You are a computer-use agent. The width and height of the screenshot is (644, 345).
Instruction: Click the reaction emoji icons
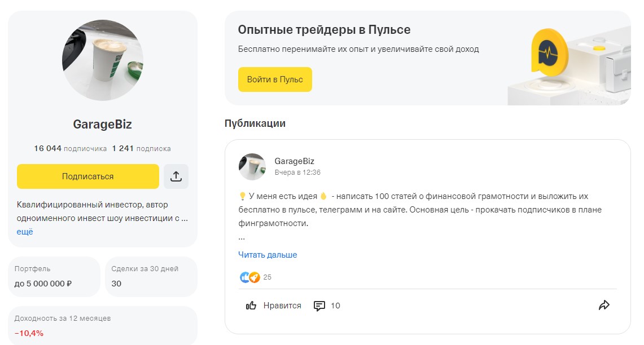click(249, 277)
